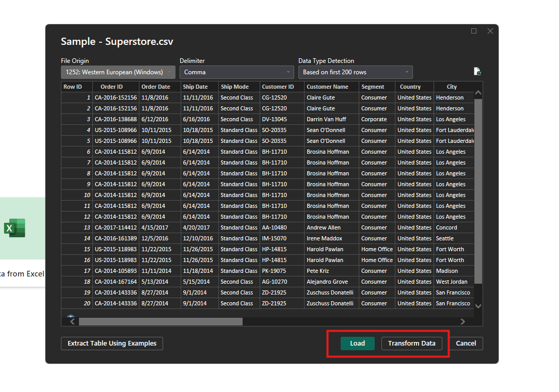This screenshot has height=392, width=559.
Task: Open the File Origin dropdown
Action: [118, 72]
